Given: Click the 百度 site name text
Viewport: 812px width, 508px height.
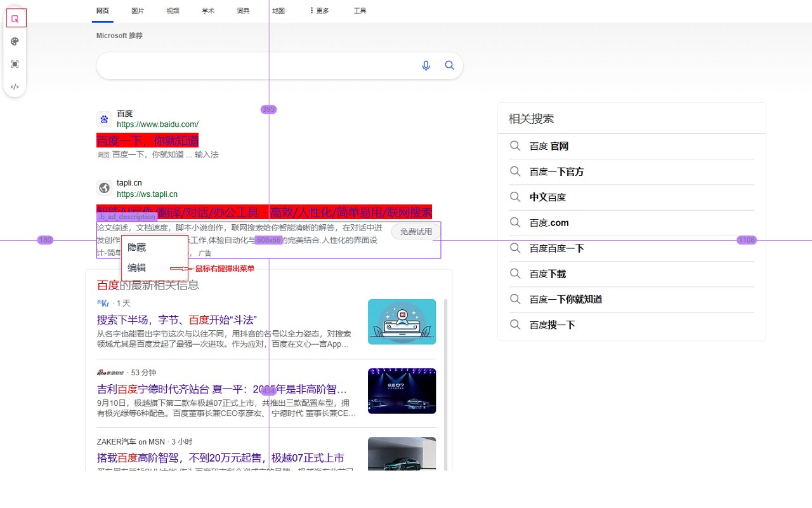Looking at the screenshot, I should (125, 113).
